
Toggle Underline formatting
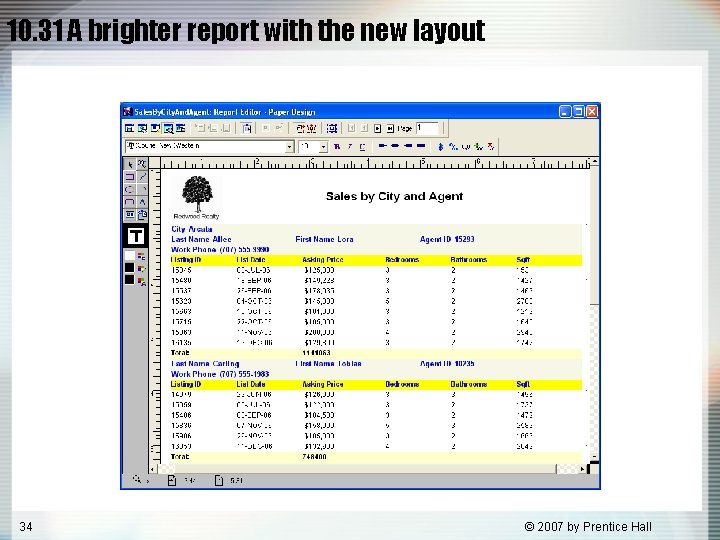point(362,146)
